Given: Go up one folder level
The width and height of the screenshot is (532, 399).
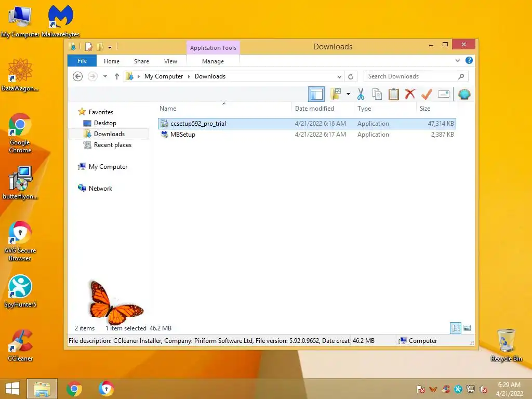Looking at the screenshot, I should coord(117,76).
